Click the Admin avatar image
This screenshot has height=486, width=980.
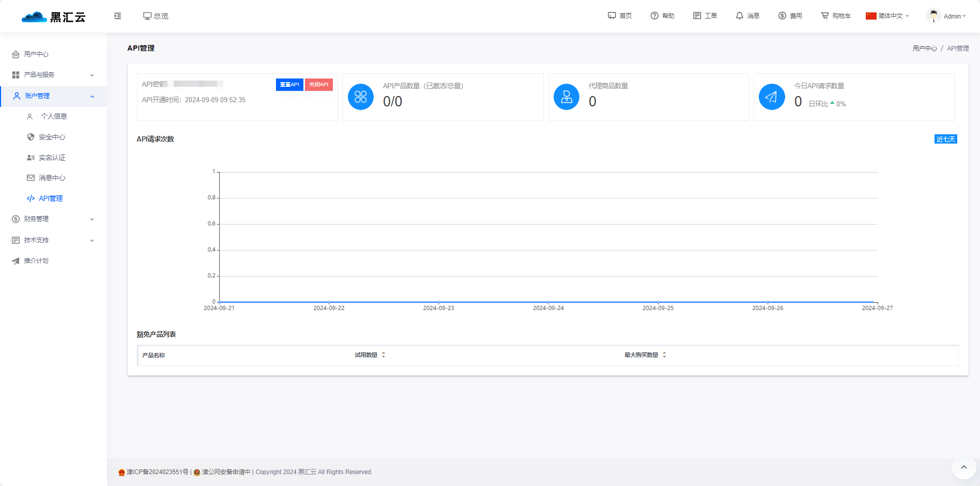(x=933, y=16)
